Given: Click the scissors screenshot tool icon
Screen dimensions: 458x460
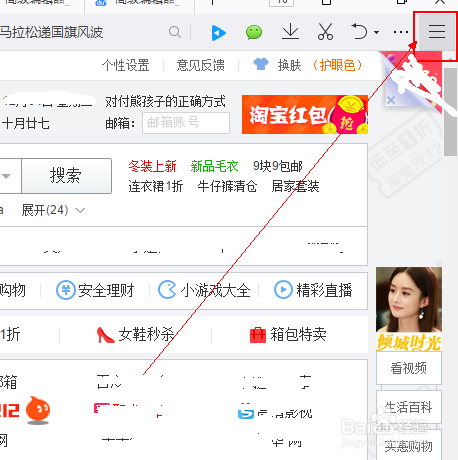Looking at the screenshot, I should point(325,32).
